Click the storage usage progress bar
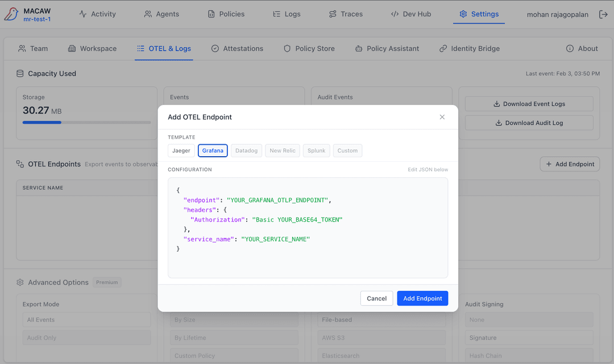 coord(86,122)
